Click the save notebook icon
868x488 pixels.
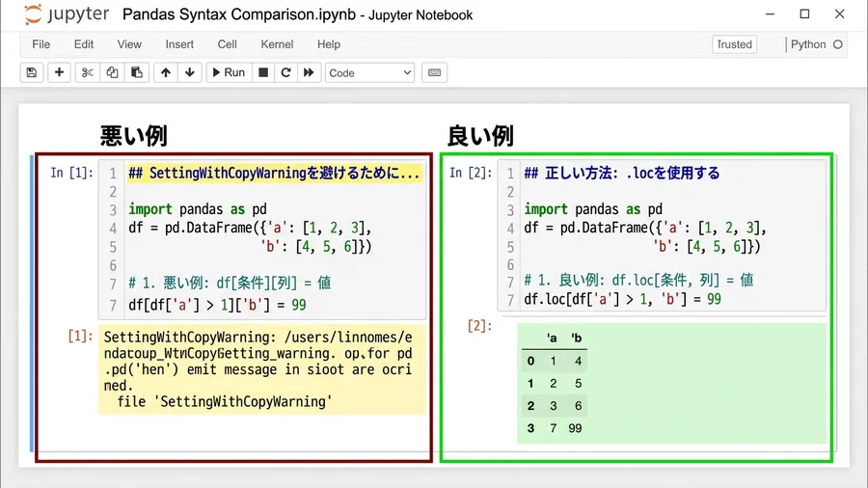(x=32, y=72)
